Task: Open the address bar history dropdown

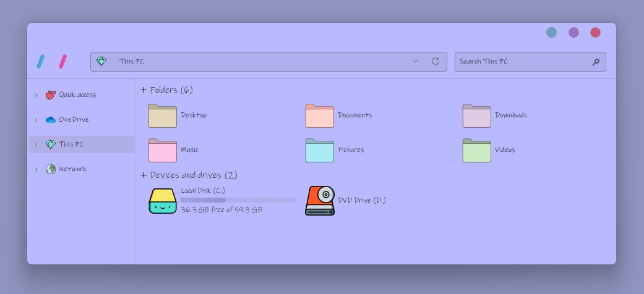Action: pos(415,62)
